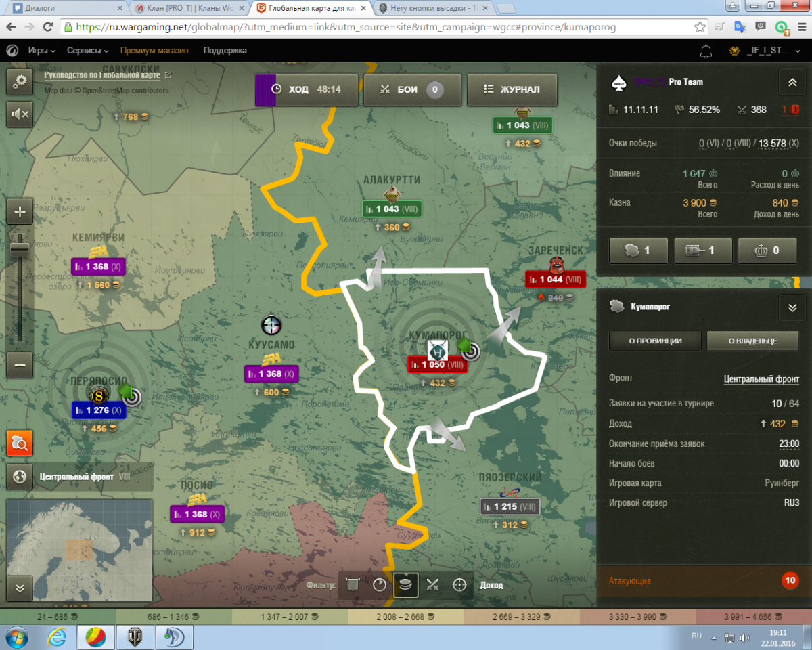Click the tank divisions count button
812x650 pixels.
[x=703, y=251]
